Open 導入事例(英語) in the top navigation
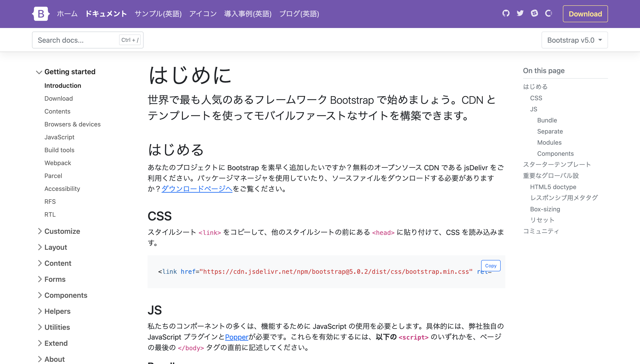640x364 pixels. click(x=248, y=14)
